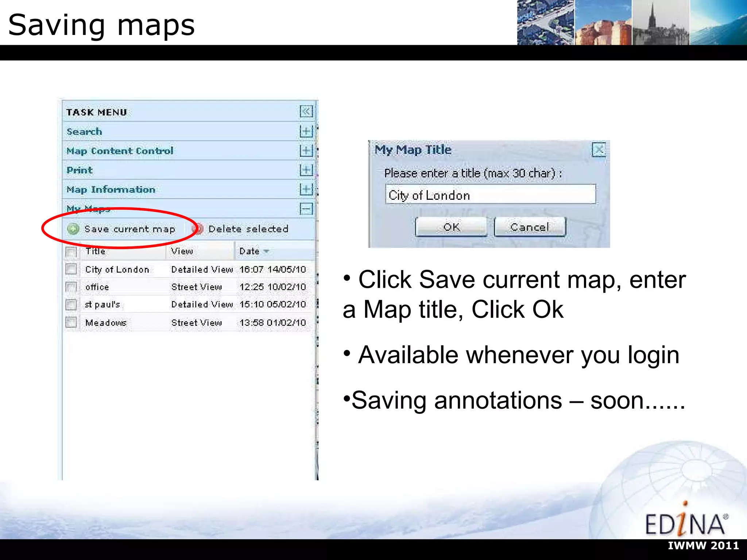Click the Delete selected label

tap(248, 229)
